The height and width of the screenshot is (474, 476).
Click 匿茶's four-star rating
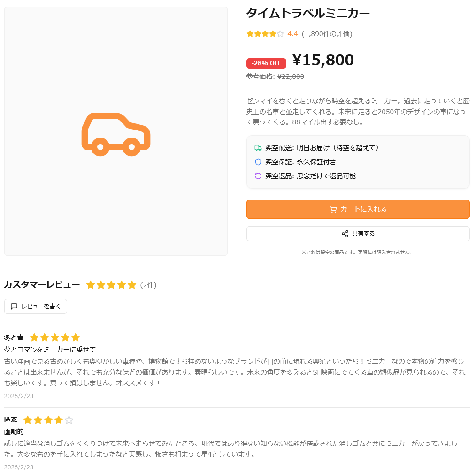point(48,420)
